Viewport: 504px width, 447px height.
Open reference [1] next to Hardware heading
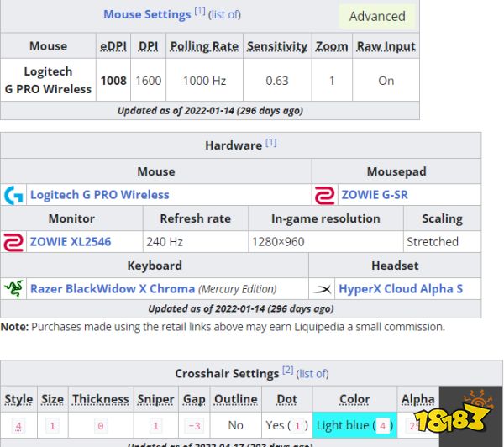[271, 142]
